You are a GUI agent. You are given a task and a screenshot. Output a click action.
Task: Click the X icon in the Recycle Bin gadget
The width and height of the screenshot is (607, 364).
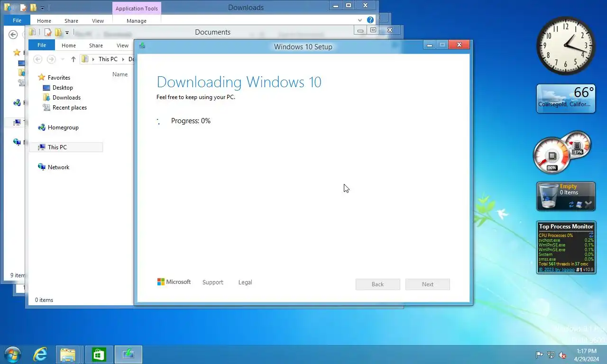589,204
